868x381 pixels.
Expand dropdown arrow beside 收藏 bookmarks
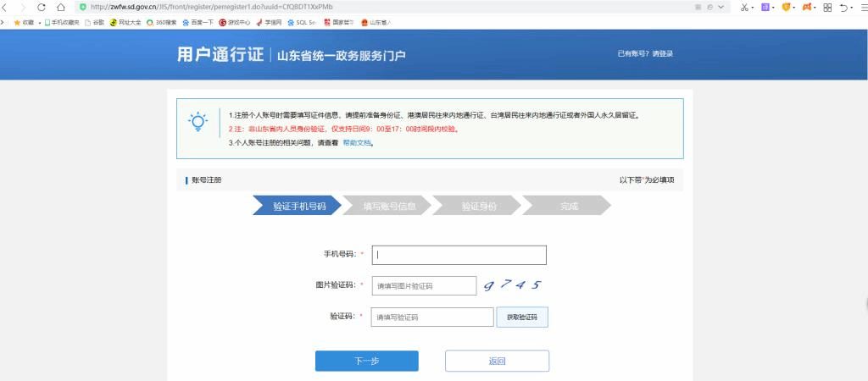tap(39, 22)
